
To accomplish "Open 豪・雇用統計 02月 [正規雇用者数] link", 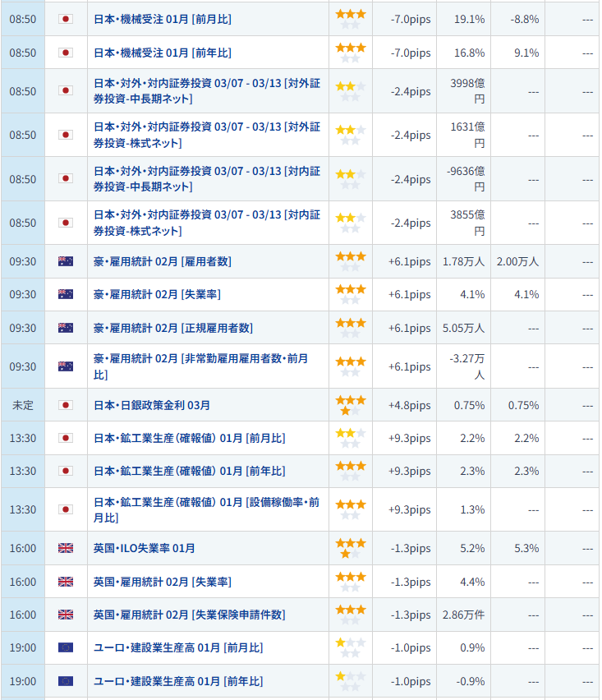I will click(x=173, y=328).
